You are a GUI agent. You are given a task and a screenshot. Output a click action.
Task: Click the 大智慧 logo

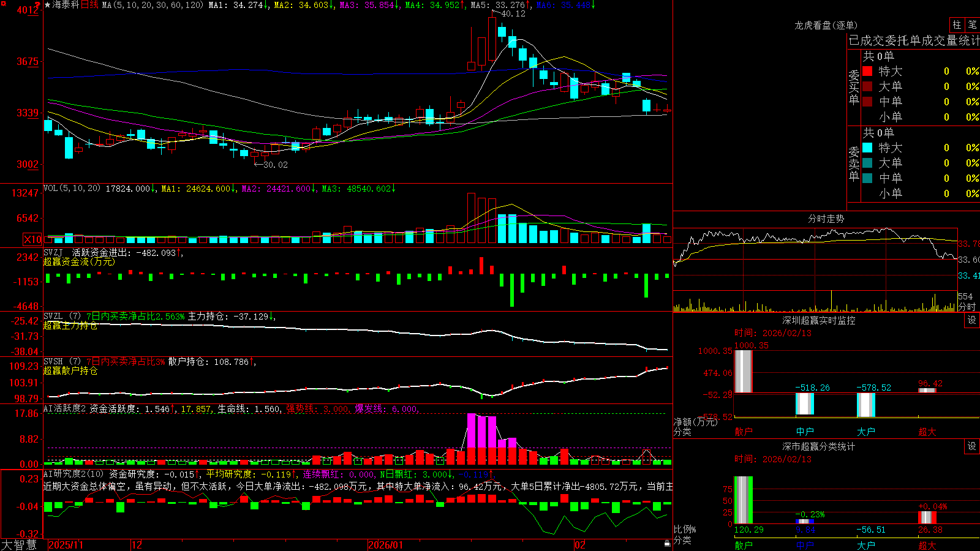click(19, 545)
